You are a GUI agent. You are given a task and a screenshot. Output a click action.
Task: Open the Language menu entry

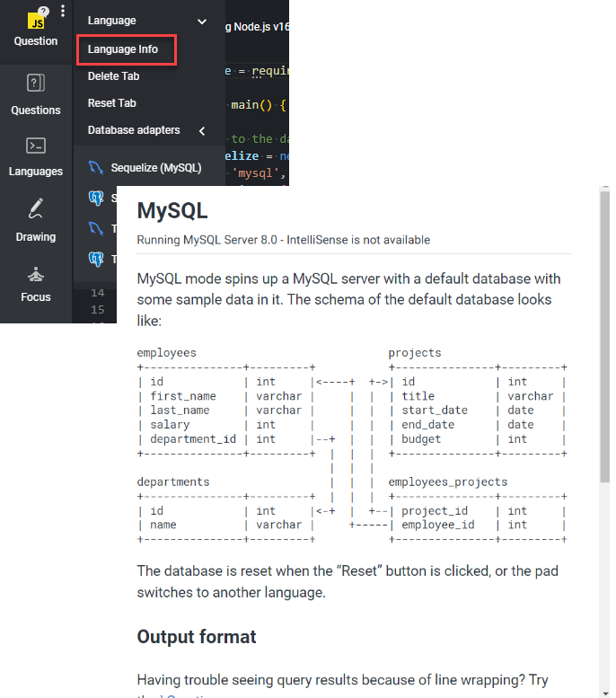click(x=112, y=21)
